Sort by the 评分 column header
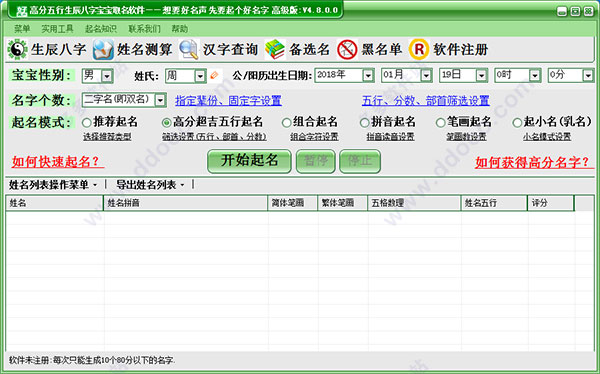Viewport: 600px width, 374px height. tap(551, 203)
